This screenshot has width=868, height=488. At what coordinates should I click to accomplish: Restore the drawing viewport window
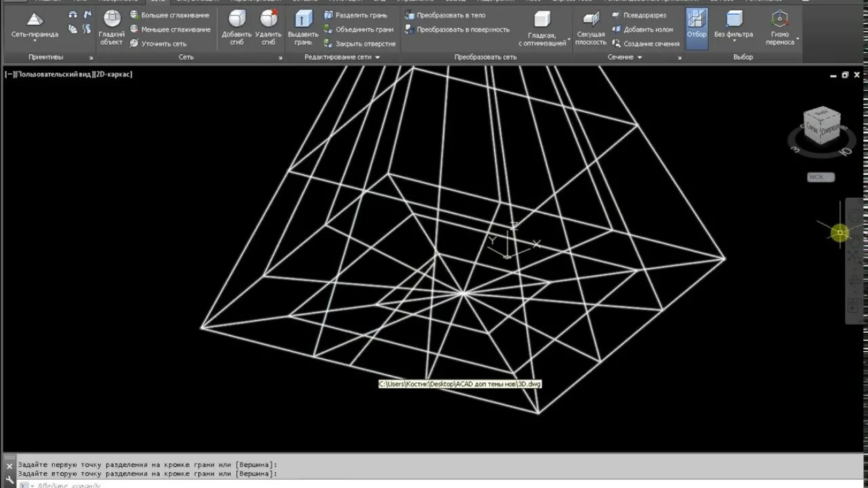[x=845, y=75]
